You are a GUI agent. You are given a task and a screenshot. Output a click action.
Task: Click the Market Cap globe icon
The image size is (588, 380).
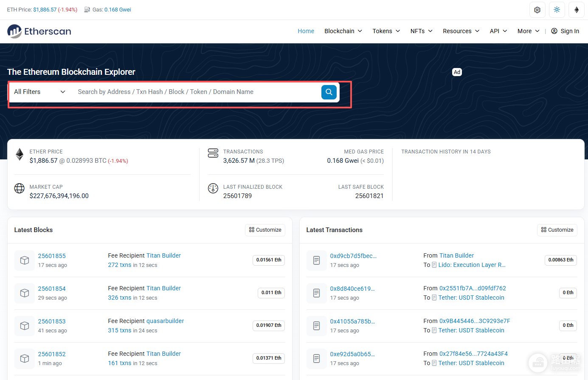coord(20,188)
